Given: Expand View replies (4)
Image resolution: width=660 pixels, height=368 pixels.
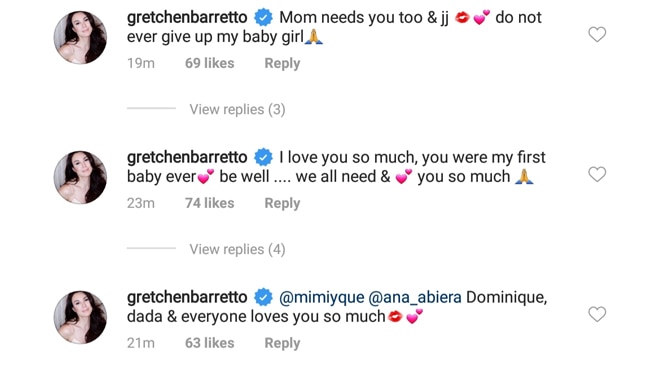Looking at the screenshot, I should coord(237,249).
